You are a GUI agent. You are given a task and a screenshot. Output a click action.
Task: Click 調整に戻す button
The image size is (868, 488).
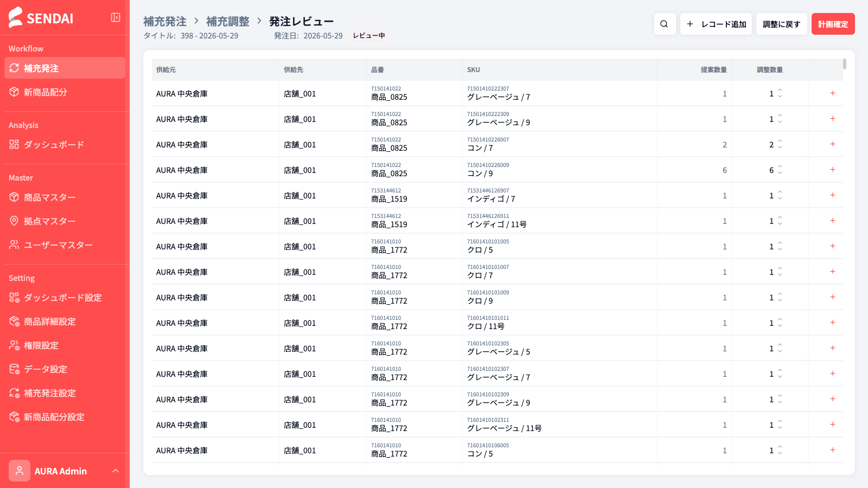click(x=782, y=24)
